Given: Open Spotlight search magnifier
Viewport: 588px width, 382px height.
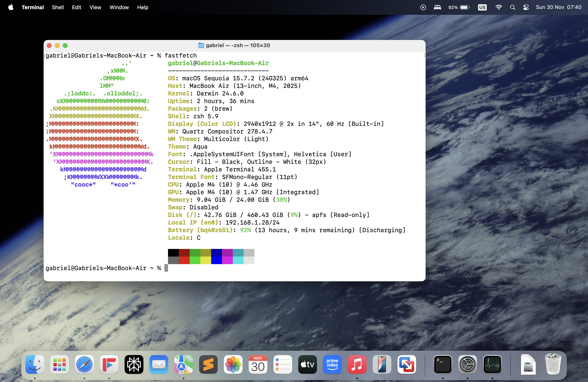Looking at the screenshot, I should (512, 7).
